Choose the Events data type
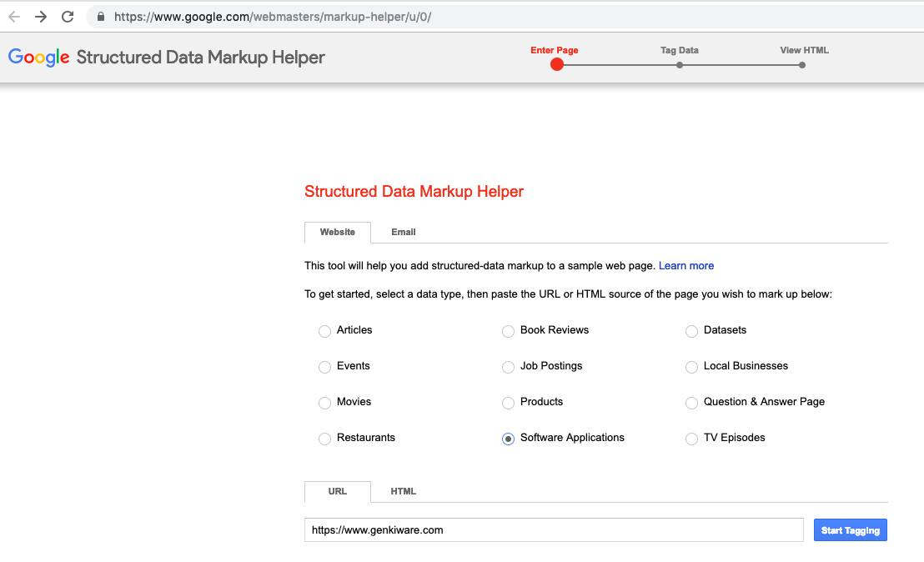The height and width of the screenshot is (562, 924). (324, 367)
